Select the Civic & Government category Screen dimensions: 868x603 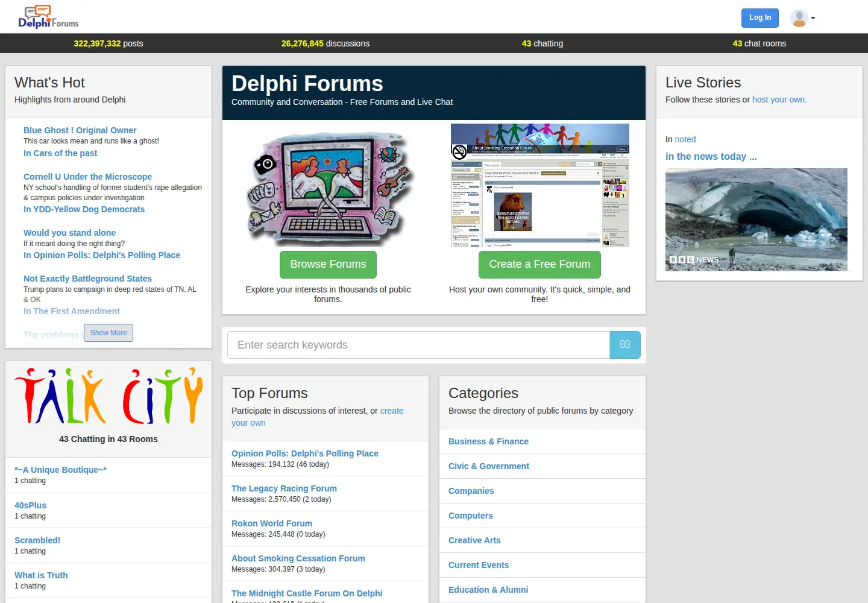489,466
